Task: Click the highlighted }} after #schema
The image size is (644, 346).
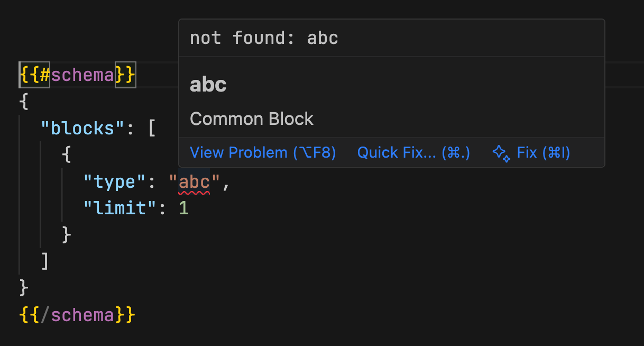Action: (x=125, y=75)
